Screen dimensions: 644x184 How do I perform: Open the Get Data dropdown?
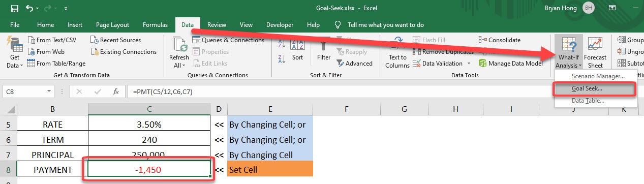coord(15,52)
